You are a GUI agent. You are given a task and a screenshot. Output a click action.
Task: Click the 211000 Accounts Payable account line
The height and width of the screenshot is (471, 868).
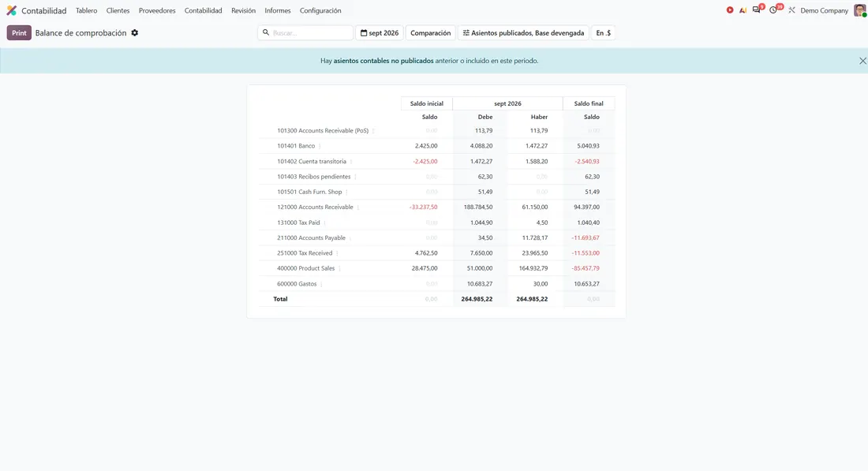(311, 238)
